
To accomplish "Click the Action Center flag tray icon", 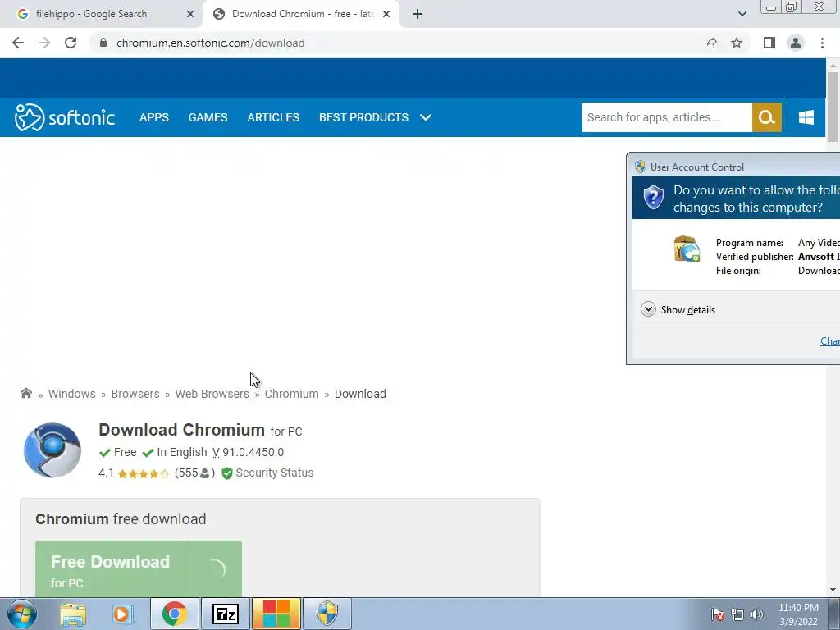I will point(718,614).
